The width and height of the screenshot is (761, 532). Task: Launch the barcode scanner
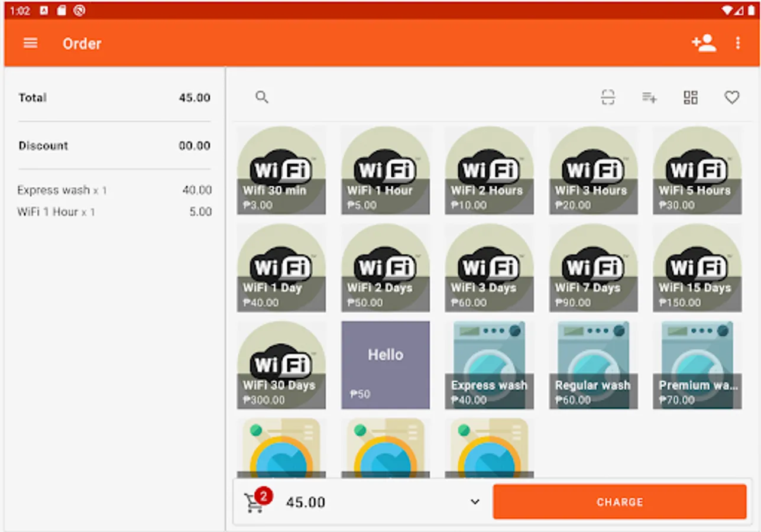point(608,98)
